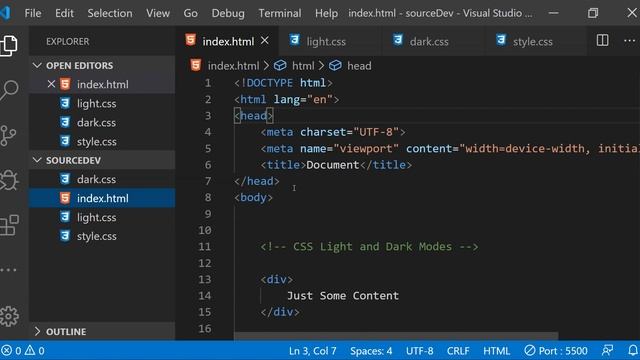Image resolution: width=640 pixels, height=360 pixels.
Task: Change indentation via Spaces: 4
Action: tap(371, 351)
